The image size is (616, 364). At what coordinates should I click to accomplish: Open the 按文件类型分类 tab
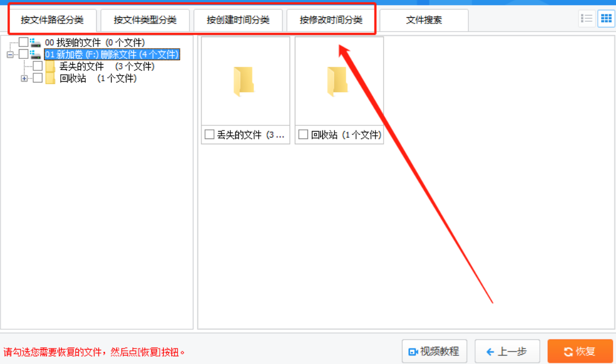tap(145, 20)
